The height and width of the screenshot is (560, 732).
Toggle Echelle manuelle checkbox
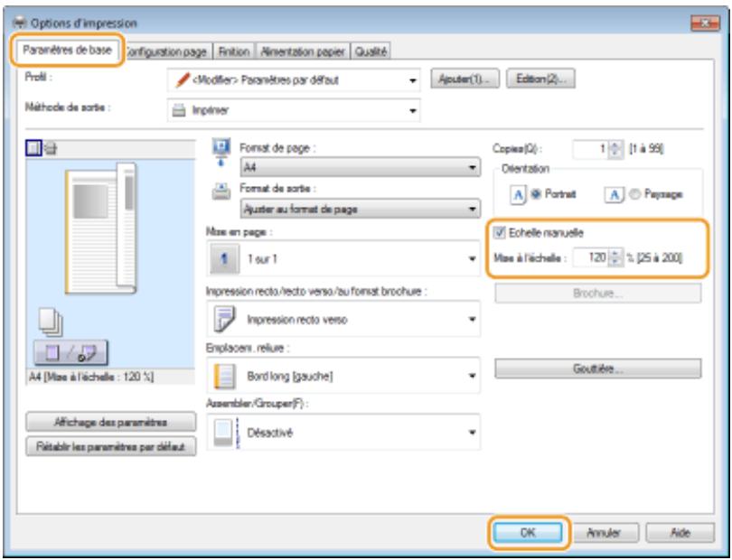[500, 232]
